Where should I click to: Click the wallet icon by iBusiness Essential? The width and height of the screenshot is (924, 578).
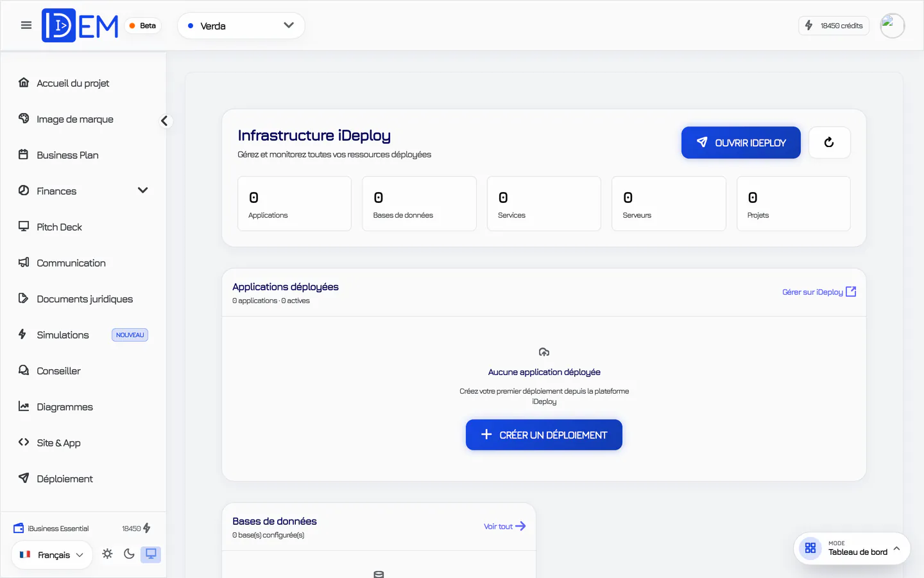pos(19,528)
